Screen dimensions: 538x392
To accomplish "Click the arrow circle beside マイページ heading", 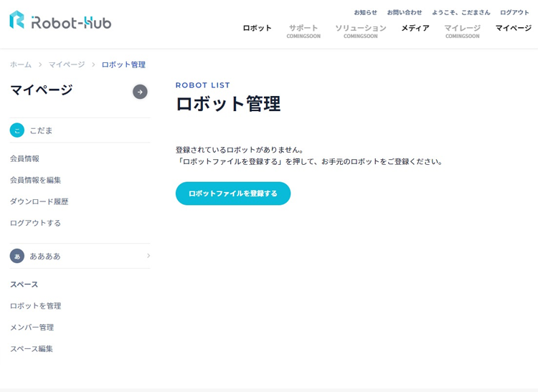I will (140, 92).
